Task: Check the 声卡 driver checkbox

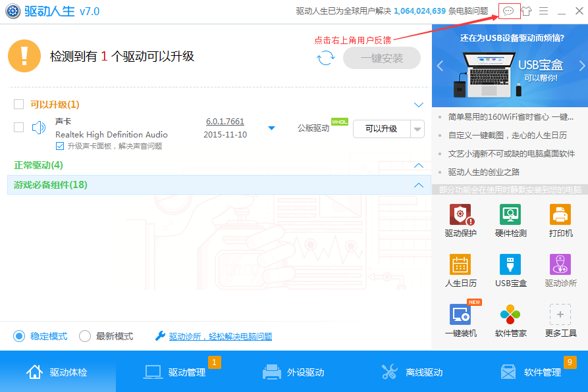Action: click(18, 128)
